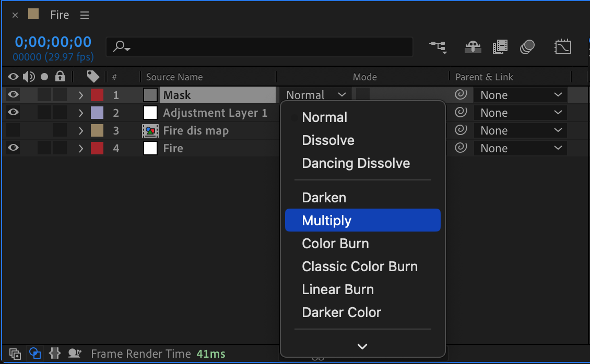Toggle the shy layers switch

pos(473,47)
